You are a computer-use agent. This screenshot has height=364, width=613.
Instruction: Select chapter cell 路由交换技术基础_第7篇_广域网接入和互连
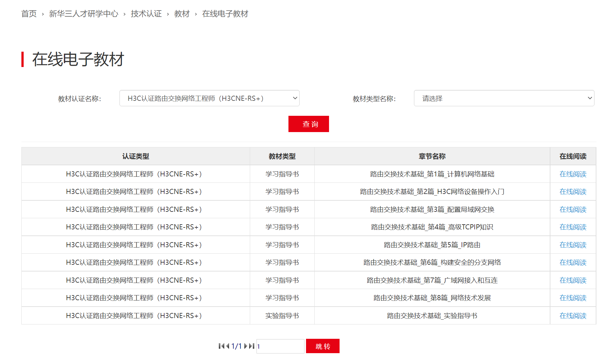432,280
